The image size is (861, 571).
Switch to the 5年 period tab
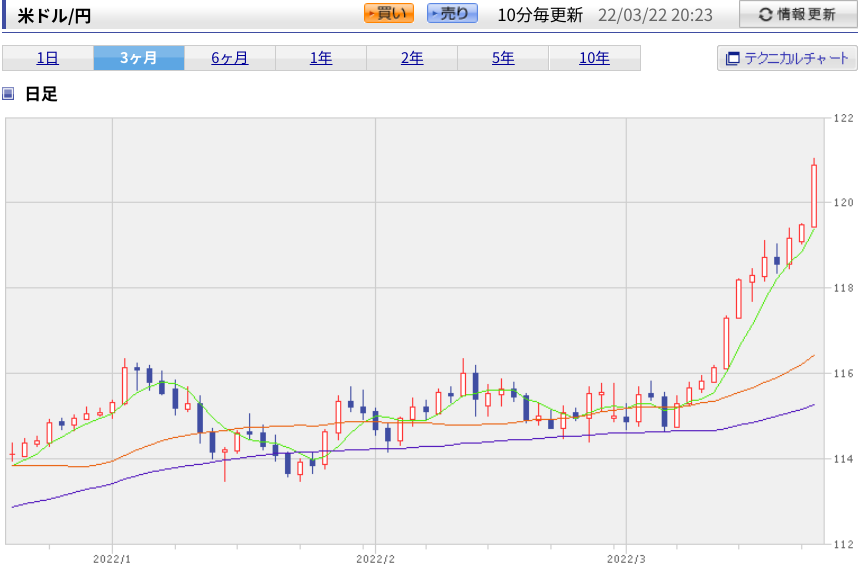click(503, 58)
